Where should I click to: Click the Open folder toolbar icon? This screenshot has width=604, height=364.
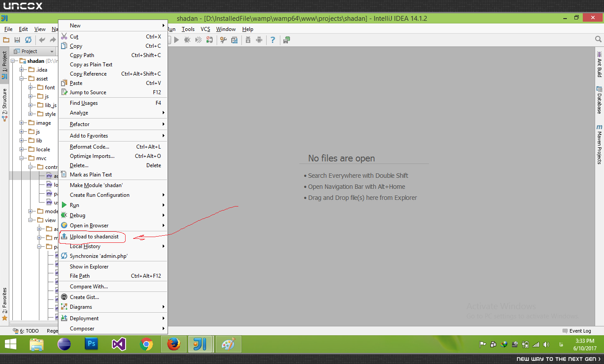(7, 40)
